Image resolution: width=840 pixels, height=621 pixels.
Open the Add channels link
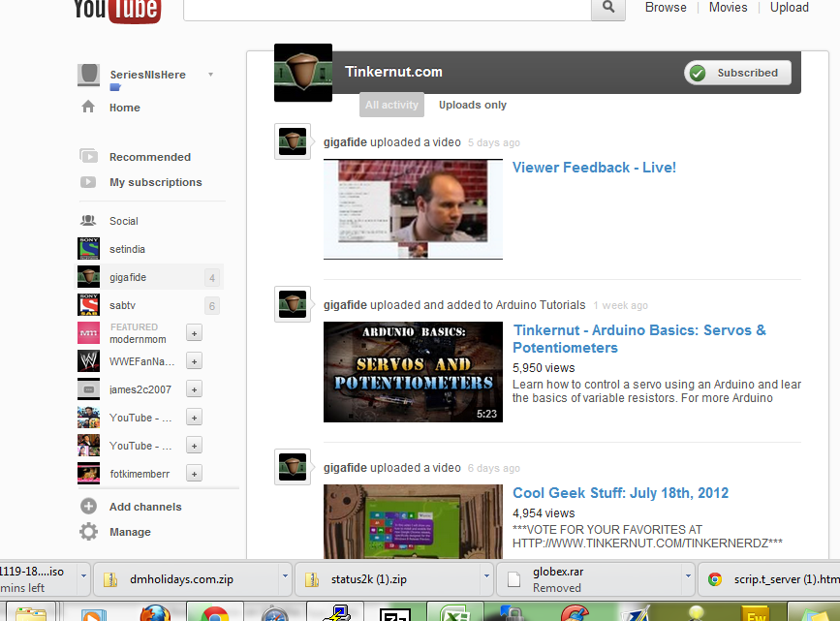pyautogui.click(x=145, y=507)
